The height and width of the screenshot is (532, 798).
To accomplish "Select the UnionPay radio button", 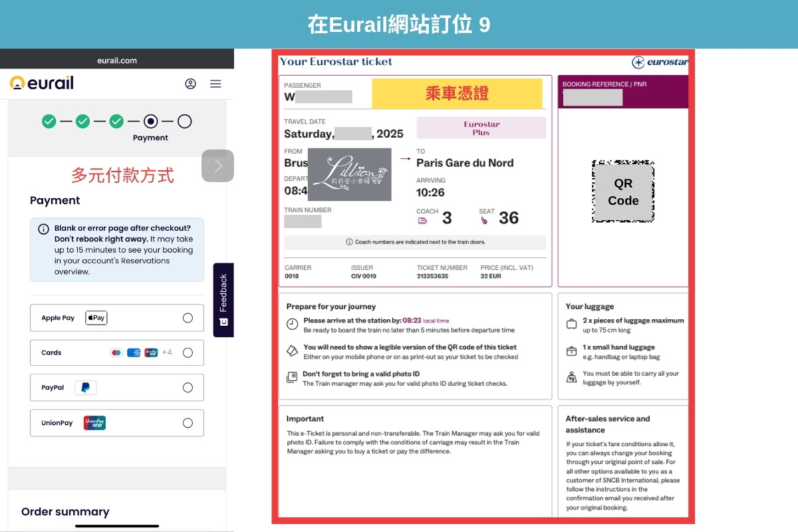I will pos(188,423).
